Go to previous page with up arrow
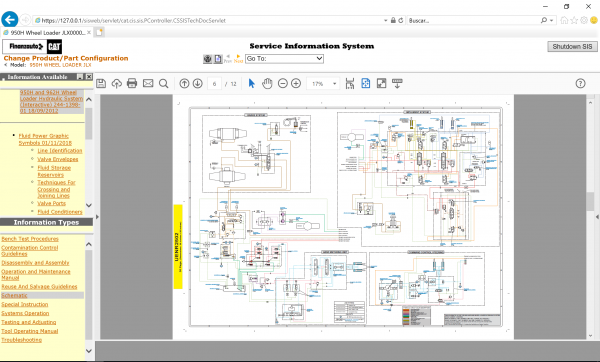Viewport: 600px width, 362px height. (x=184, y=83)
